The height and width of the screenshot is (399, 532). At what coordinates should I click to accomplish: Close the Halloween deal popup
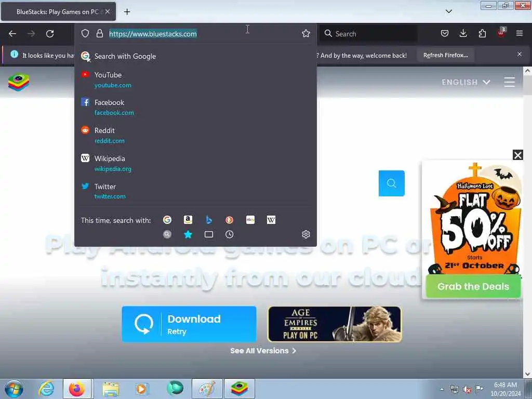click(x=518, y=155)
